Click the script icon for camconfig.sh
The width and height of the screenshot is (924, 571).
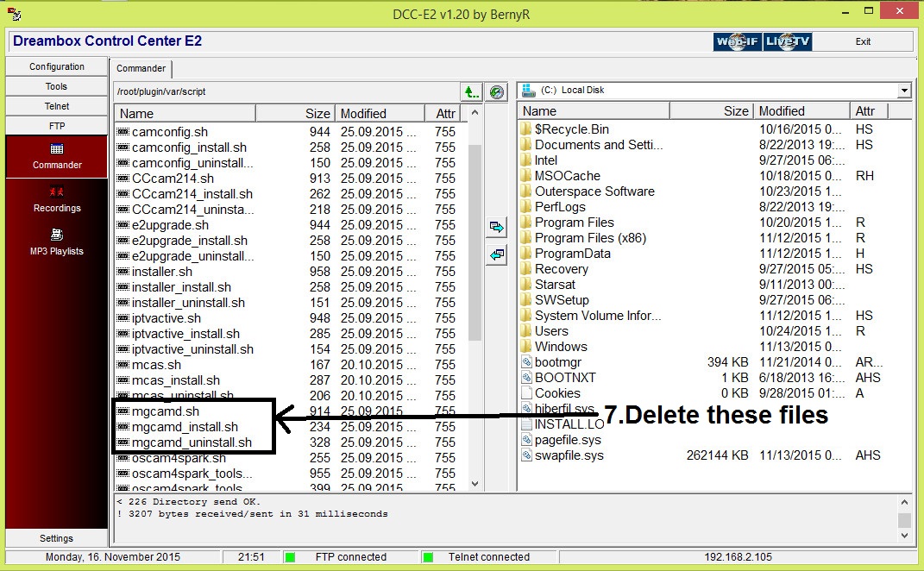[123, 132]
